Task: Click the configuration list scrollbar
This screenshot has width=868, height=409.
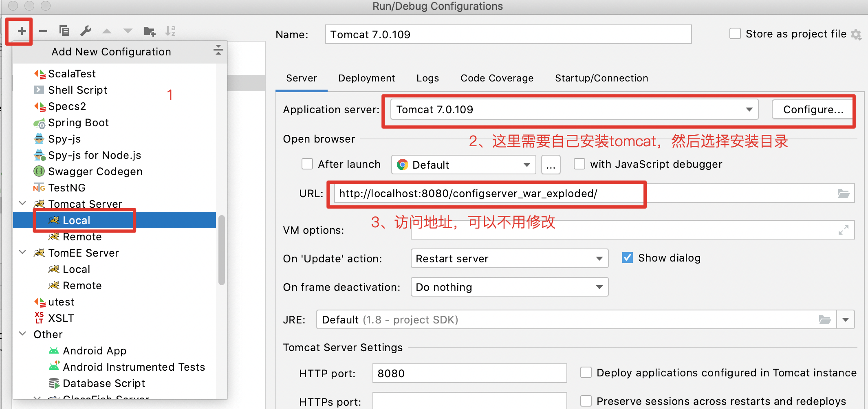Action: [x=222, y=250]
